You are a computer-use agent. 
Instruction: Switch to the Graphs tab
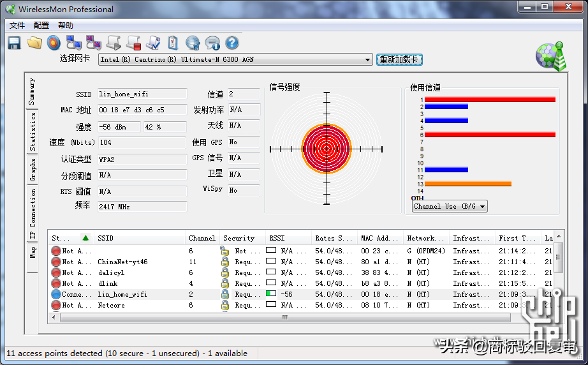[x=33, y=170]
